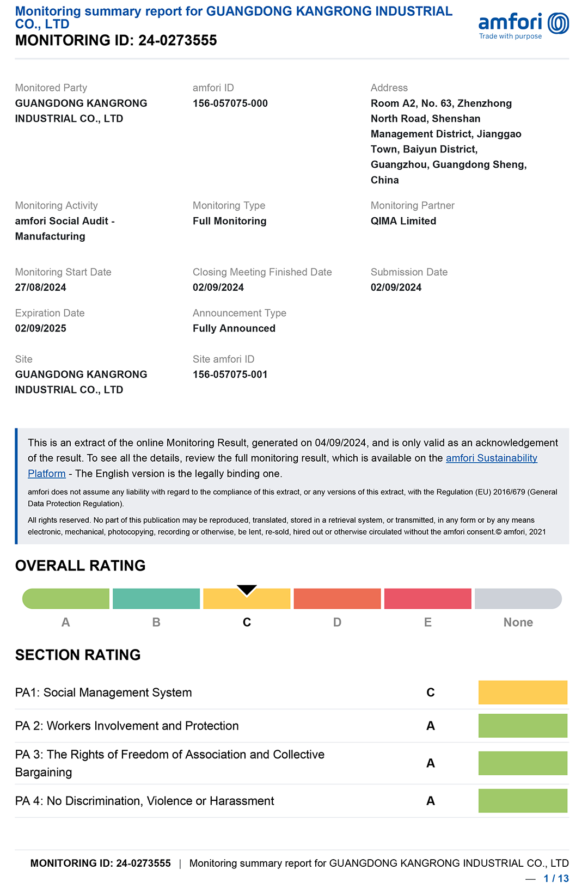Viewport: 588px width, 888px height.
Task: Click the overall rating label C
Action: click(x=247, y=622)
